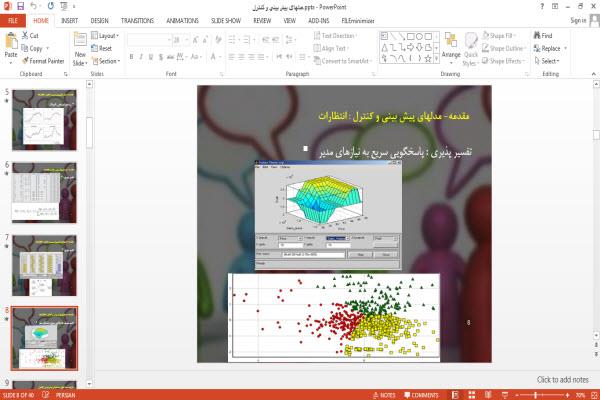600x400 pixels.
Task: Click the Paste clipboard icon
Action: tap(11, 41)
